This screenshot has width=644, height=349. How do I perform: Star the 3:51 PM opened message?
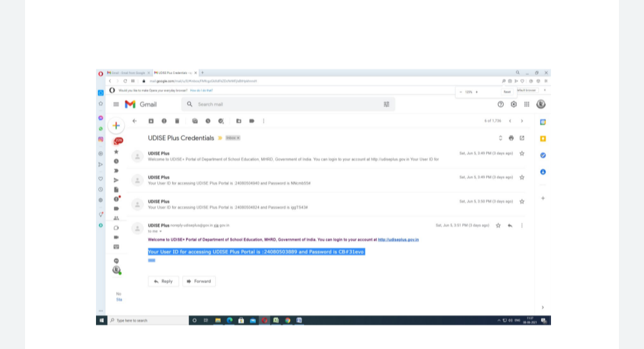[x=498, y=226]
